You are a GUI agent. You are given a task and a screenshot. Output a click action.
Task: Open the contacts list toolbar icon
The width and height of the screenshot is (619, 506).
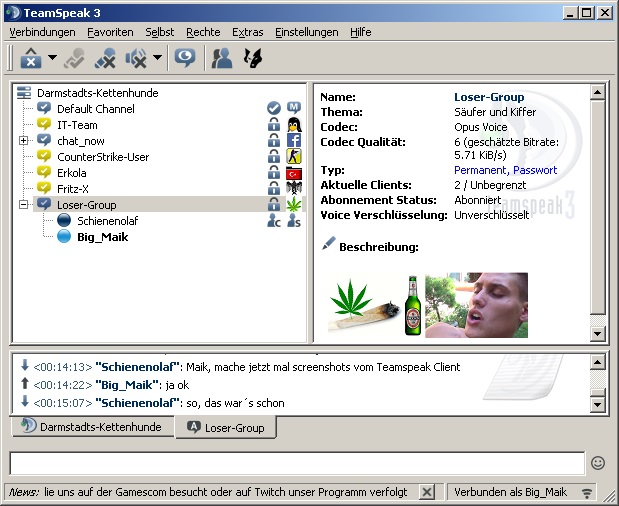[221, 58]
